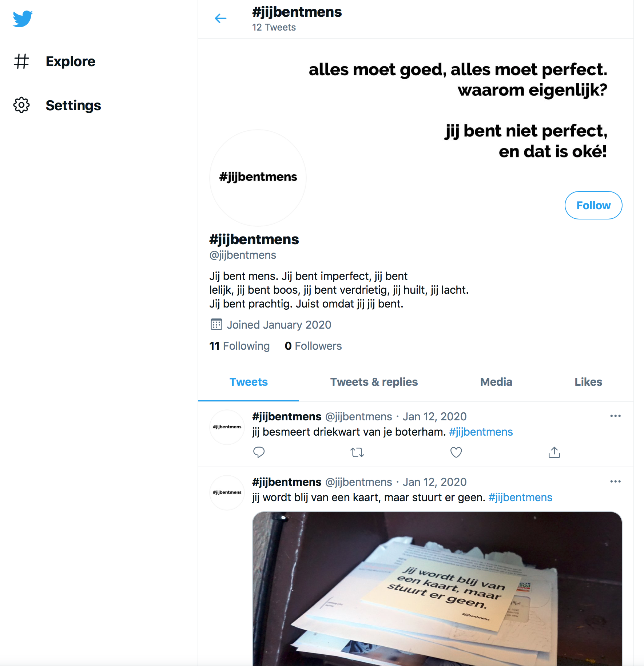Like the boterham tweet with heart icon
The height and width of the screenshot is (666, 644).
[456, 452]
